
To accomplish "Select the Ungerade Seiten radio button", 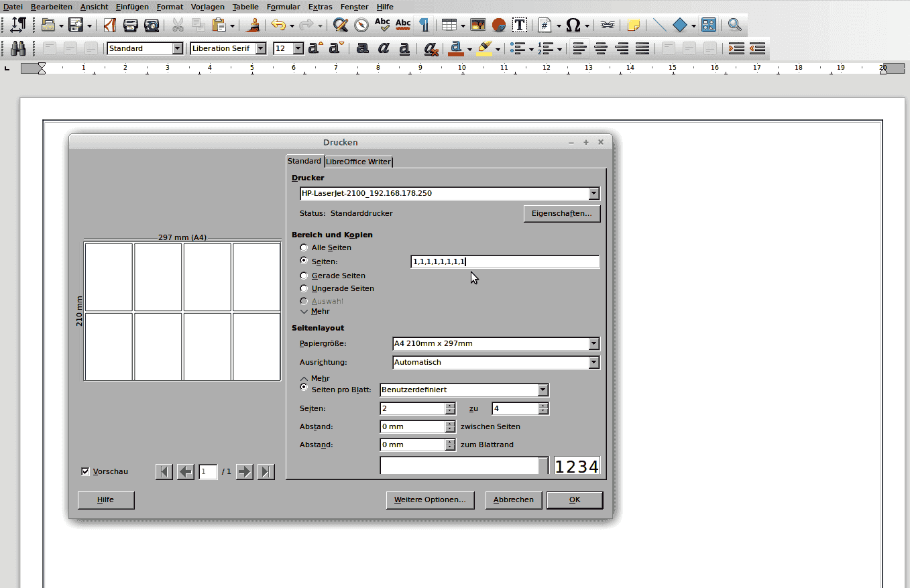I will point(304,288).
